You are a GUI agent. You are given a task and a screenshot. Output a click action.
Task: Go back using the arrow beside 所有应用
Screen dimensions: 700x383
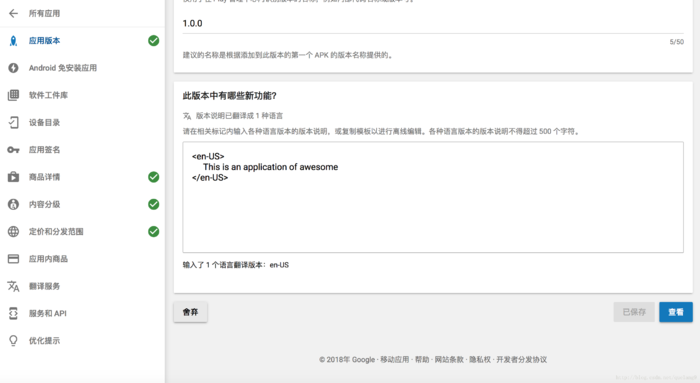click(13, 13)
